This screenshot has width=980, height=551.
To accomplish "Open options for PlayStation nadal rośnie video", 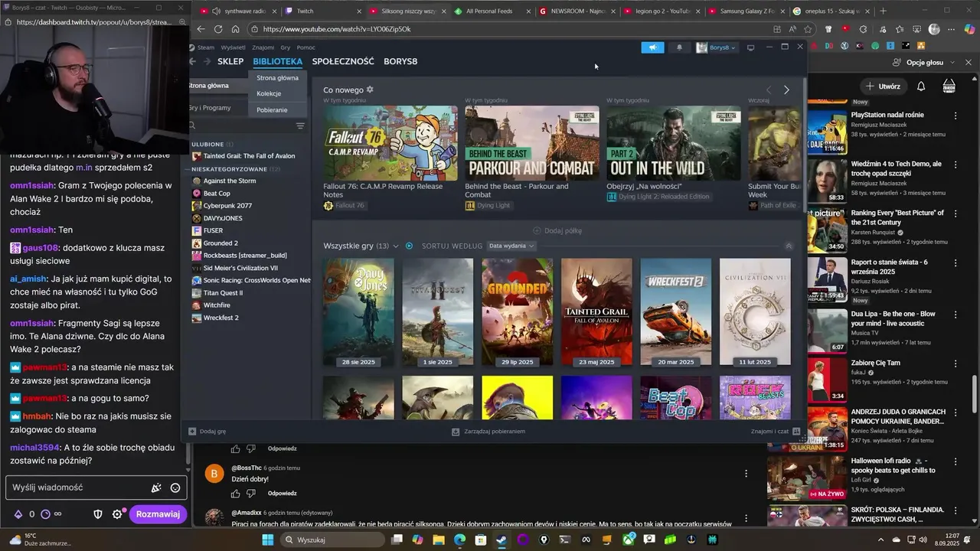I will (955, 116).
